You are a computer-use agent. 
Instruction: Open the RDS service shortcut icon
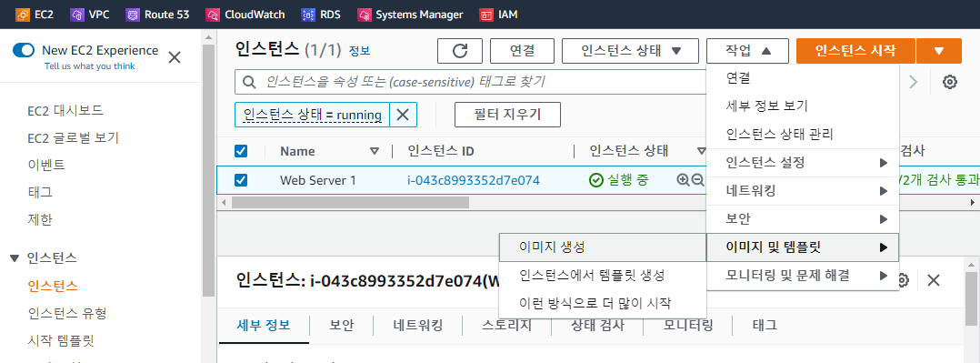(x=308, y=15)
